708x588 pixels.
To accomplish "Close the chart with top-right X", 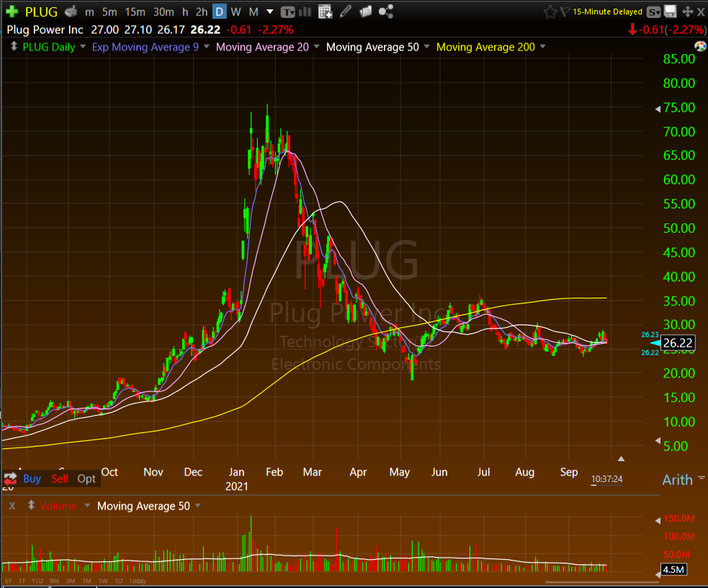I will click(x=700, y=12).
